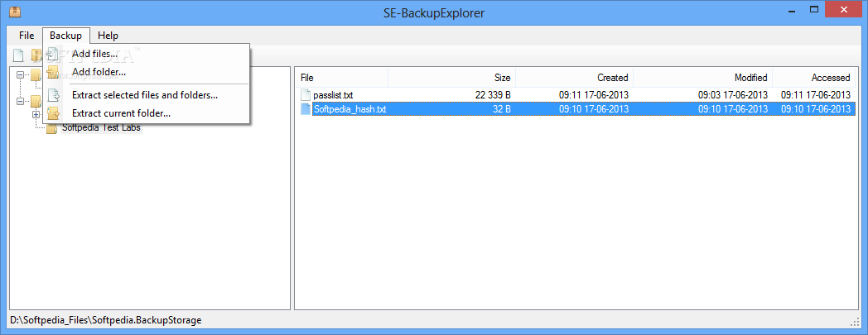Click Softpedia_hash.txt Accessed date cell
This screenshot has width=868, height=335.
tap(816, 109)
